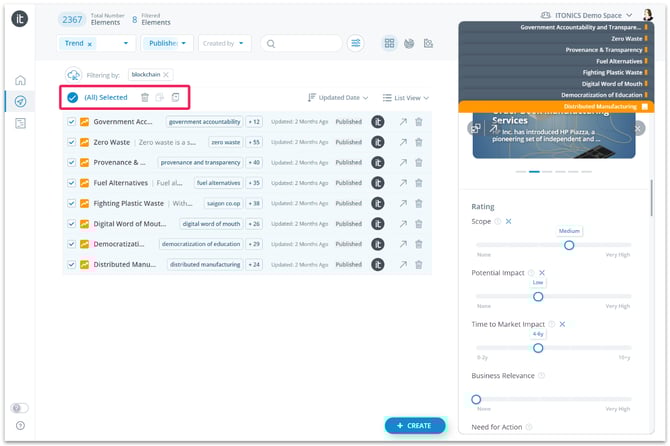Uncheck the (All) Selected checkbox

coord(72,97)
